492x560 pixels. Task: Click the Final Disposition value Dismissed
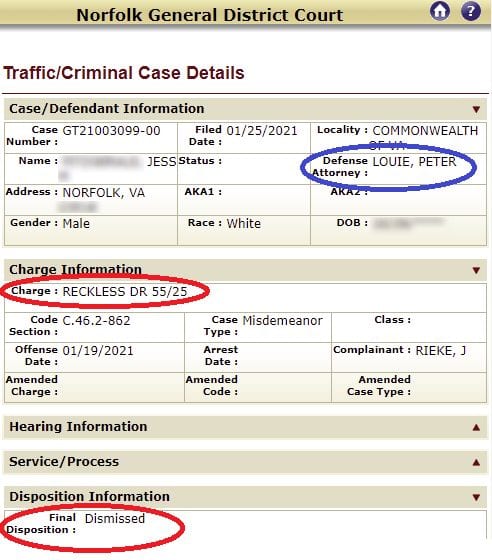pyautogui.click(x=115, y=519)
